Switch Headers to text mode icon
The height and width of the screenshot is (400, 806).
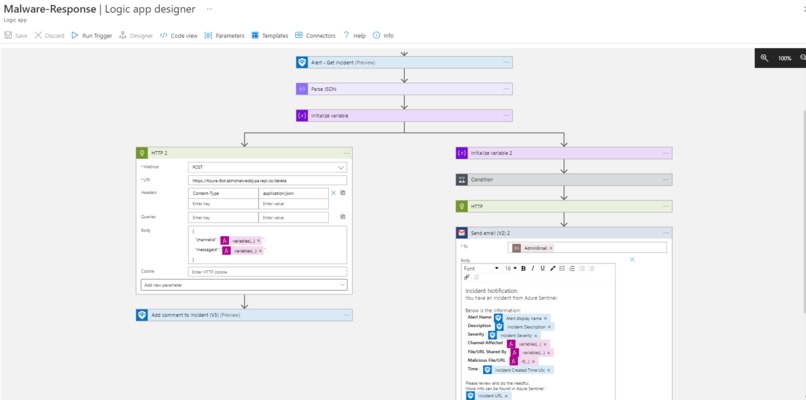pos(343,193)
